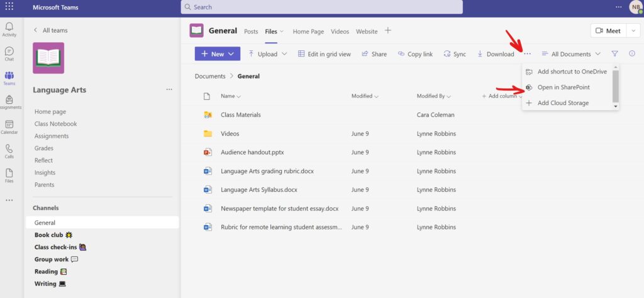The width and height of the screenshot is (644, 298).
Task: Click Documents in the breadcrumb
Action: pyautogui.click(x=210, y=76)
